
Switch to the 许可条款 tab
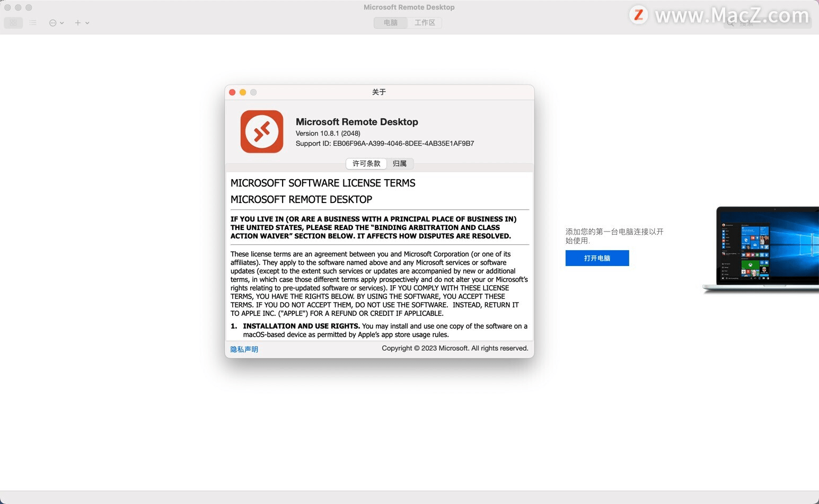tap(366, 163)
